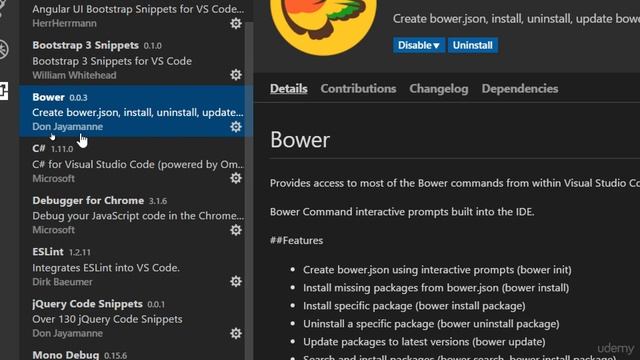
Task: Switch to the Dependencies tab
Action: click(520, 89)
